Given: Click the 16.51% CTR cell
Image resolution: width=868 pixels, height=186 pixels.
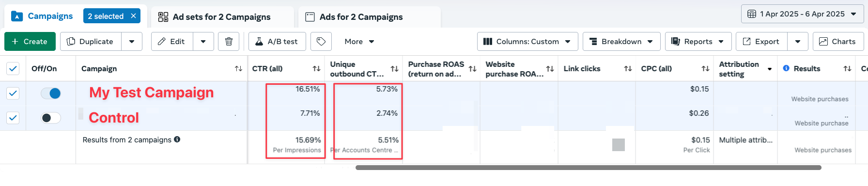Looking at the screenshot, I should point(308,89).
